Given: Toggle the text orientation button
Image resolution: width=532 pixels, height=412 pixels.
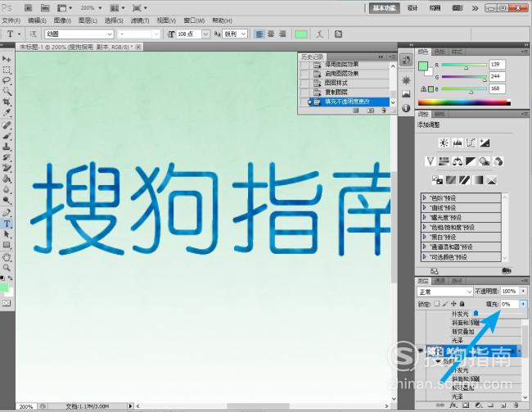Looking at the screenshot, I should tap(33, 34).
